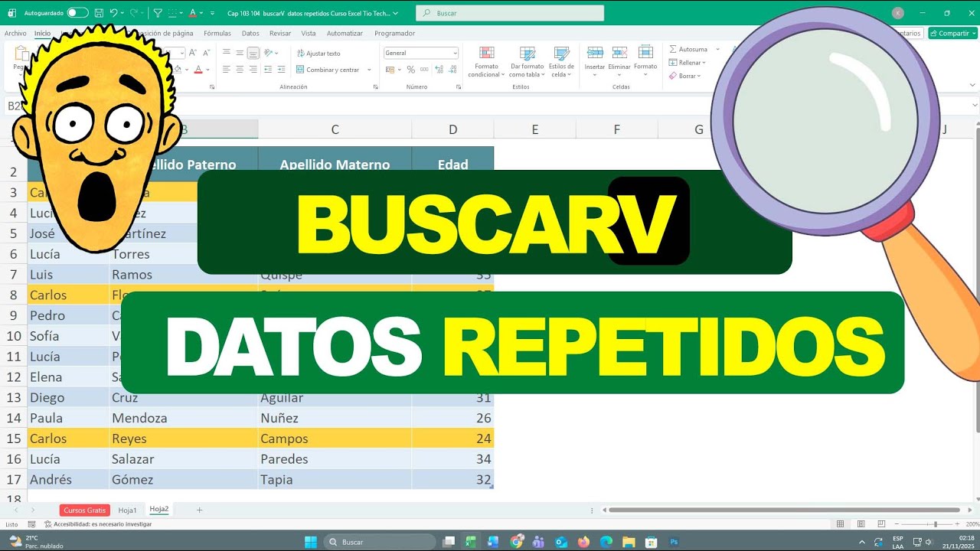Open the General number format dropdown
This screenshot has height=551, width=980.
tap(421, 53)
